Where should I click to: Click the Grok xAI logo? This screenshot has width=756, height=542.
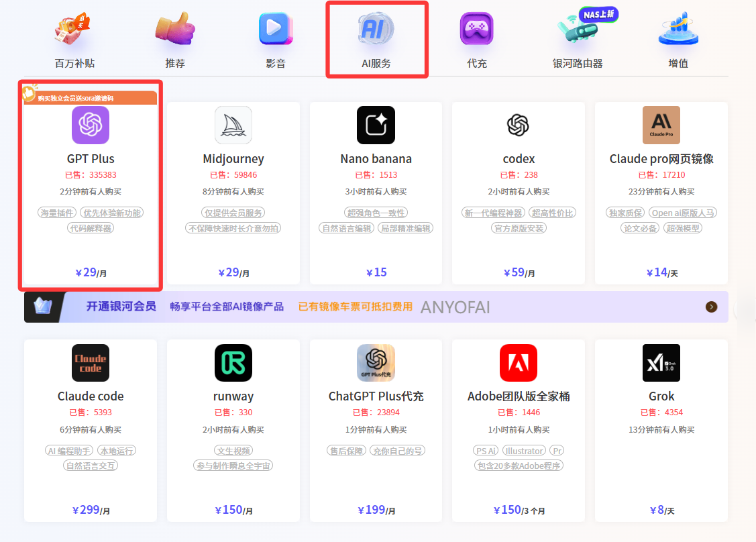pyautogui.click(x=661, y=363)
